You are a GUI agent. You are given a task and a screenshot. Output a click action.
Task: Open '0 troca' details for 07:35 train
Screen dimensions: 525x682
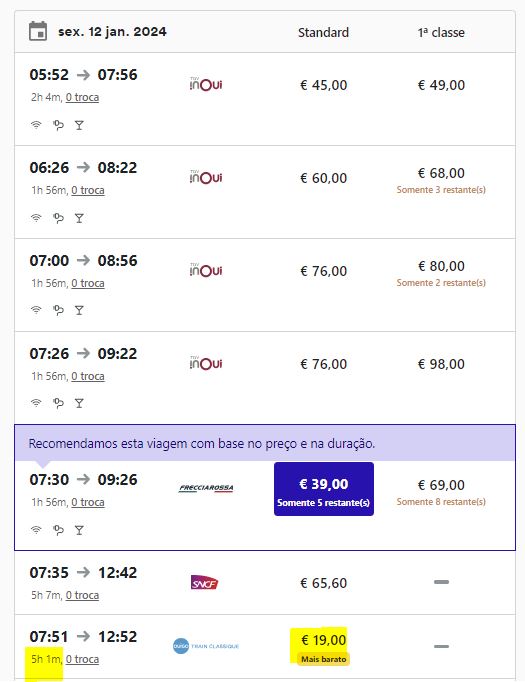pyautogui.click(x=82, y=595)
